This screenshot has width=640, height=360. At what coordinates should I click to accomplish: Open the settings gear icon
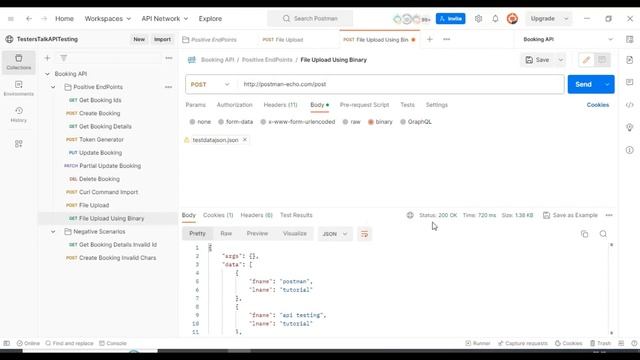coord(478,19)
